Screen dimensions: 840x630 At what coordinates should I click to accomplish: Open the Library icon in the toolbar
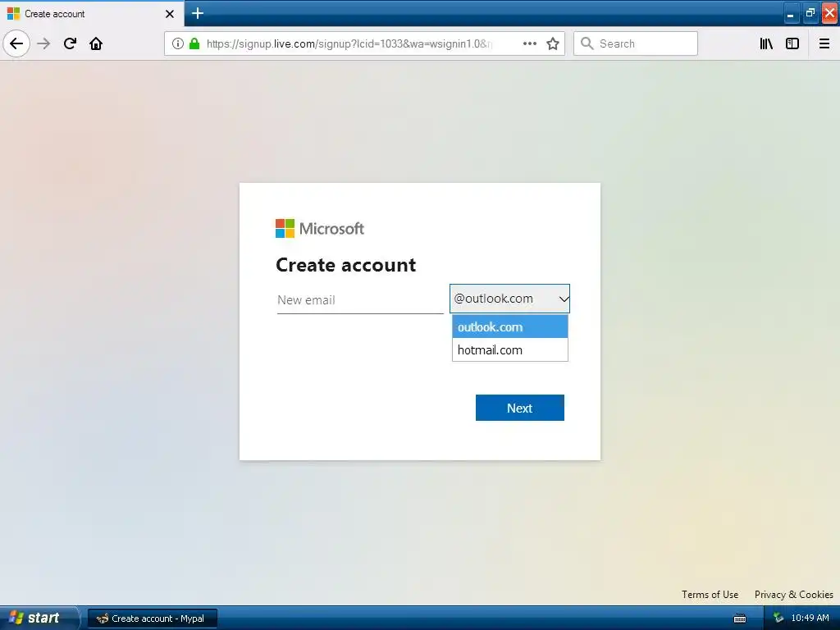(x=766, y=43)
